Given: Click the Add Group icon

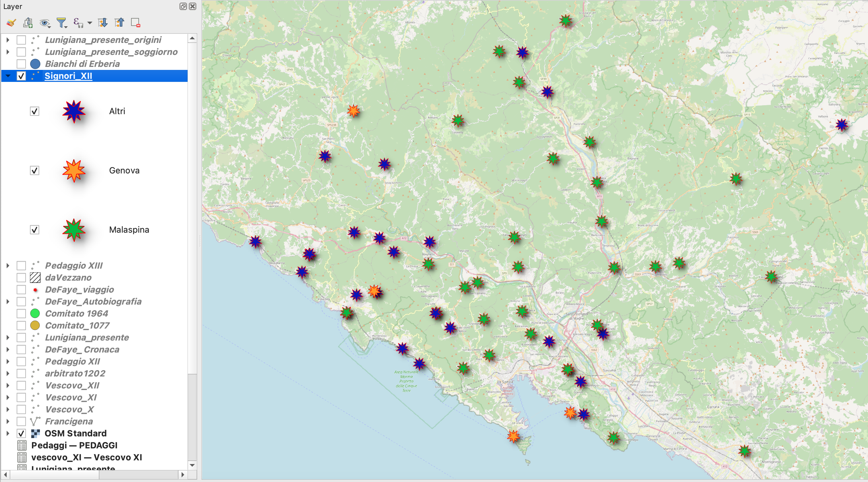Looking at the screenshot, I should 28,23.
